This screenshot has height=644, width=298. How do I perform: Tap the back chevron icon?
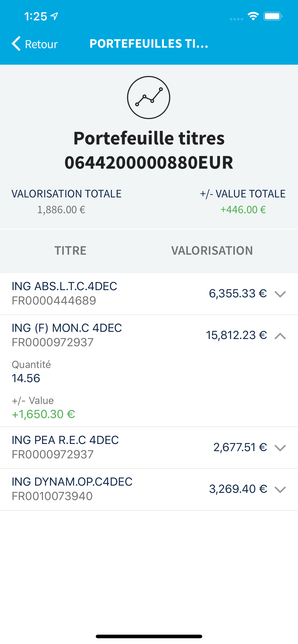(16, 44)
